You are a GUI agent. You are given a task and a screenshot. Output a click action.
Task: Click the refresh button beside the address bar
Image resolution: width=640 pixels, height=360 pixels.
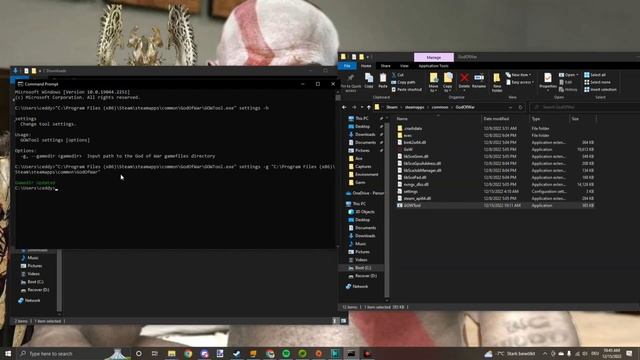pyautogui.click(x=520, y=107)
